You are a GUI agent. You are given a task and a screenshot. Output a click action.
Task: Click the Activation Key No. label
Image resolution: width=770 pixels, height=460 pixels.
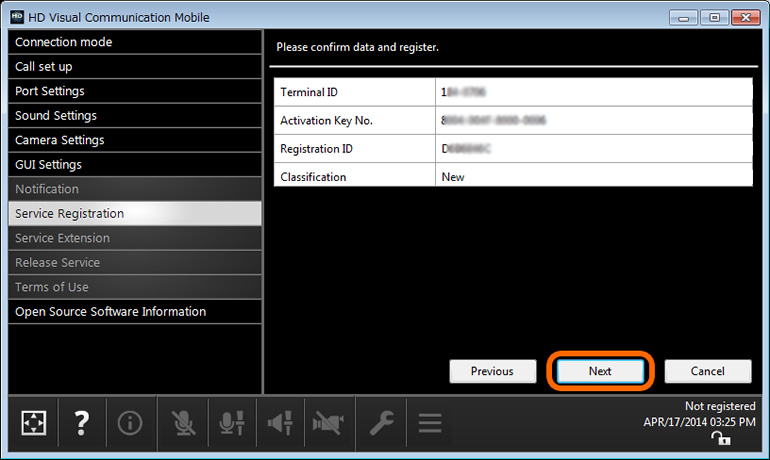tap(327, 120)
